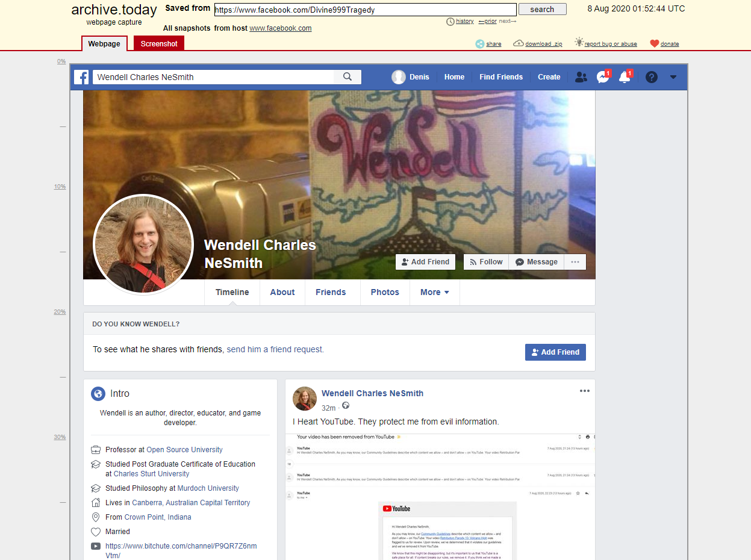Open Open Source University link
Image resolution: width=751 pixels, height=560 pixels.
coord(184,450)
